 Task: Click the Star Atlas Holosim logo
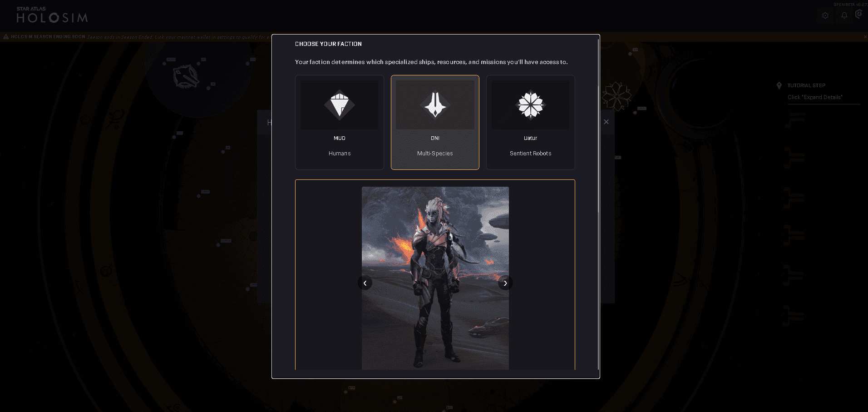tap(52, 15)
